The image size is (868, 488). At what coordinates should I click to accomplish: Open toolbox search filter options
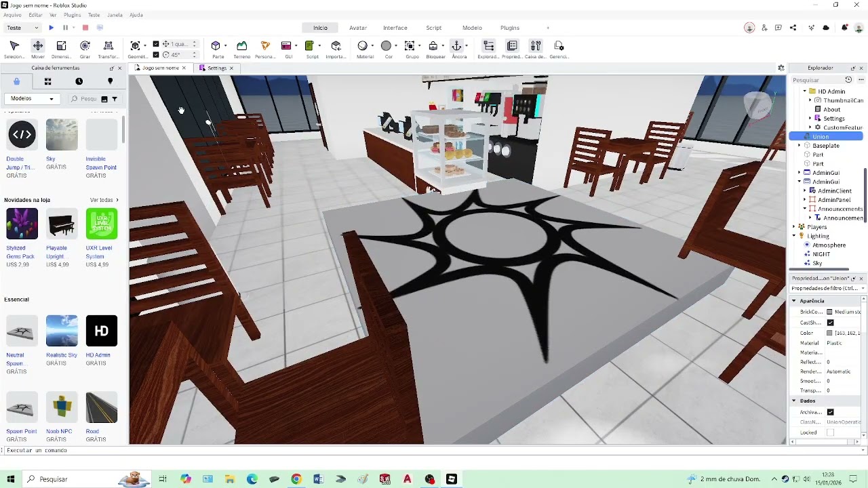(115, 99)
